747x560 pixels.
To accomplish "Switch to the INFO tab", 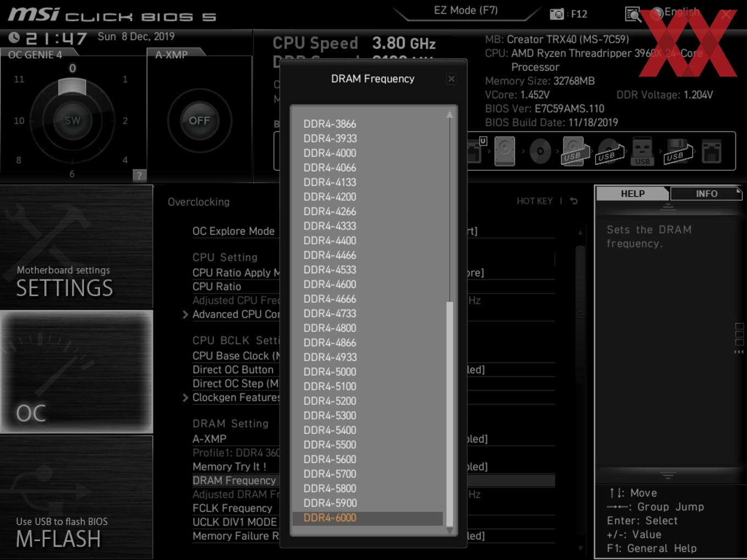I will click(706, 194).
